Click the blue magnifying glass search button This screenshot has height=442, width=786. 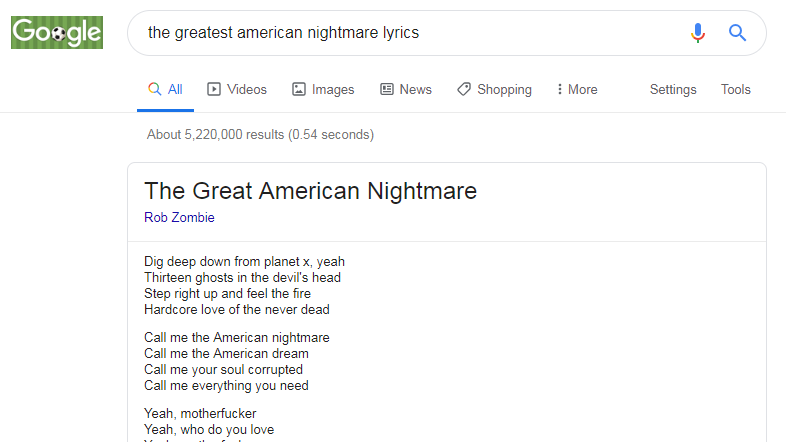(737, 33)
